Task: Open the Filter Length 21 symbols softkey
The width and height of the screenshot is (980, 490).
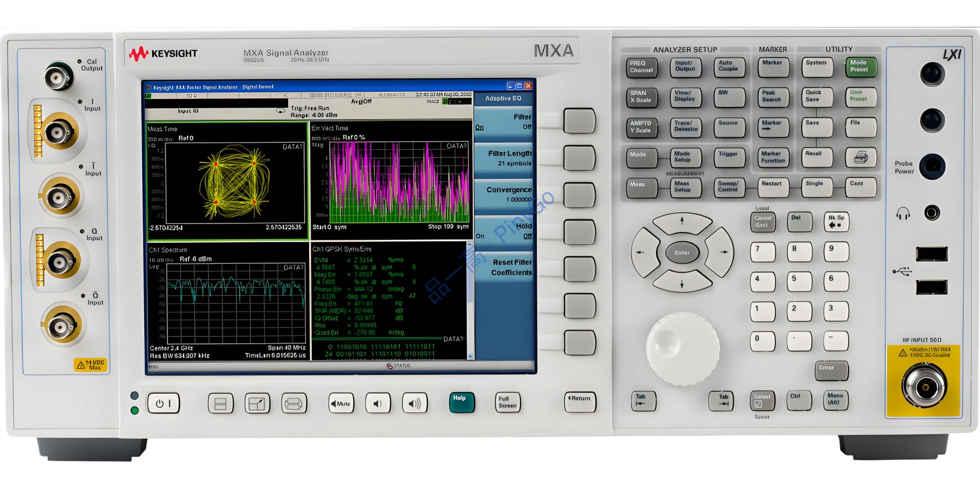Action: coord(503,159)
